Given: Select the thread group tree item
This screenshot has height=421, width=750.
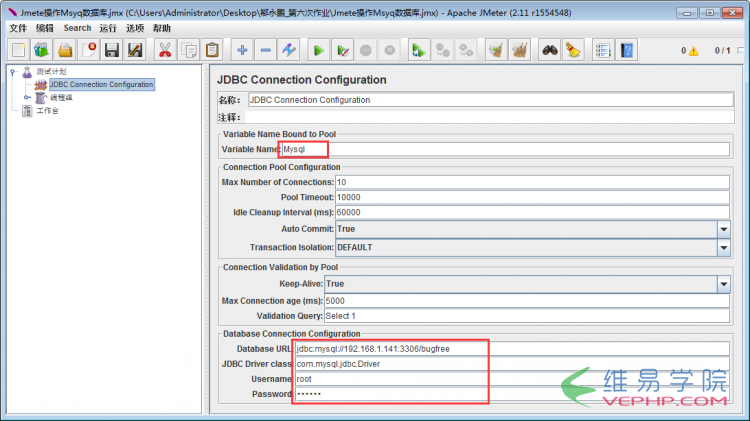Looking at the screenshot, I should pyautogui.click(x=61, y=98).
